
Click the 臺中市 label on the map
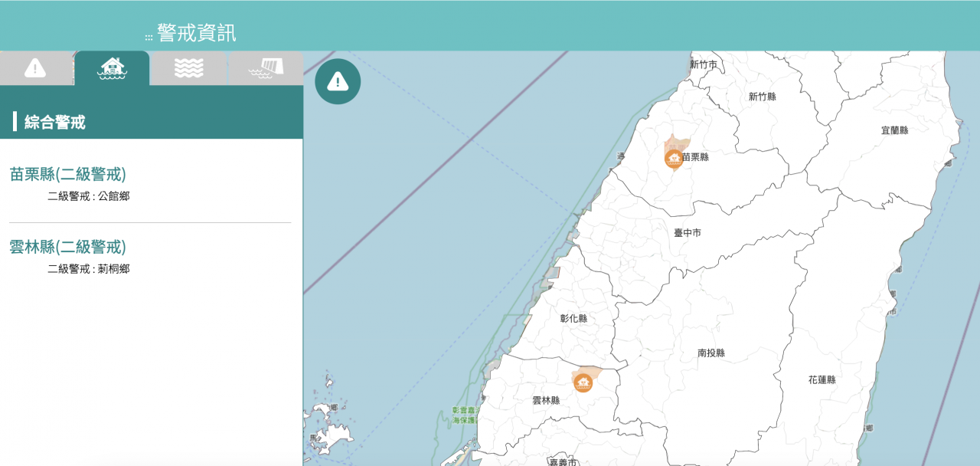(x=687, y=232)
